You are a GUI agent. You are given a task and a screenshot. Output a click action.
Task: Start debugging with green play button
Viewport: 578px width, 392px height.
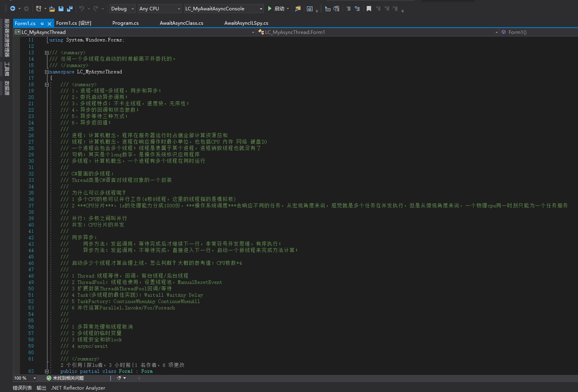tap(270, 8)
